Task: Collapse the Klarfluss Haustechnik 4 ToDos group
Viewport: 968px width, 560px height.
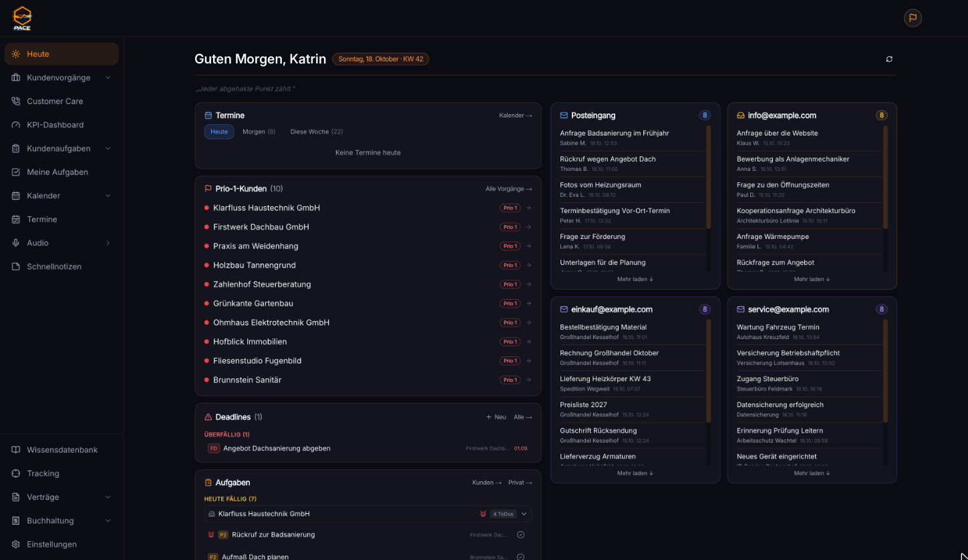Action: coord(524,514)
